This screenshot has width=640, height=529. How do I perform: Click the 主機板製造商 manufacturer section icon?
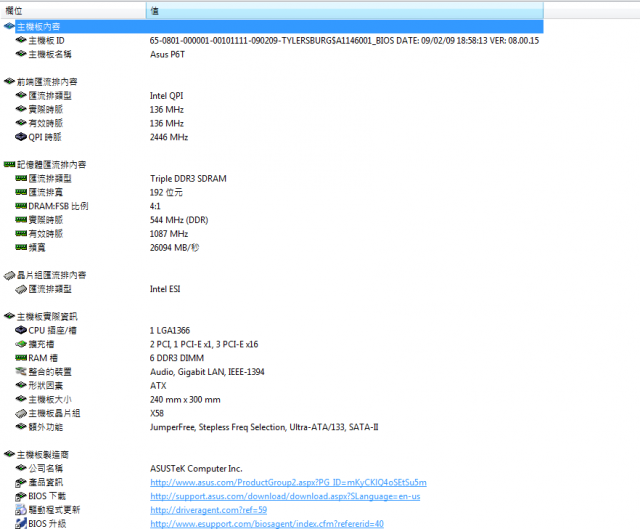click(9, 454)
